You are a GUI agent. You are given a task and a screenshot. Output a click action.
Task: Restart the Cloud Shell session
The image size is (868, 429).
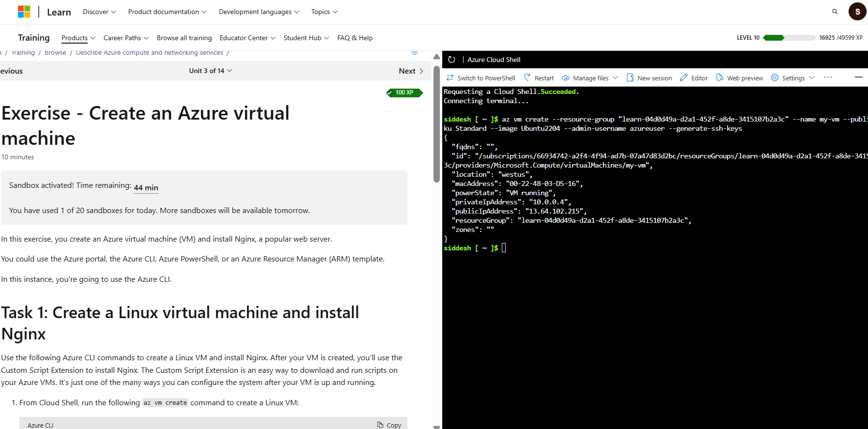click(x=539, y=78)
